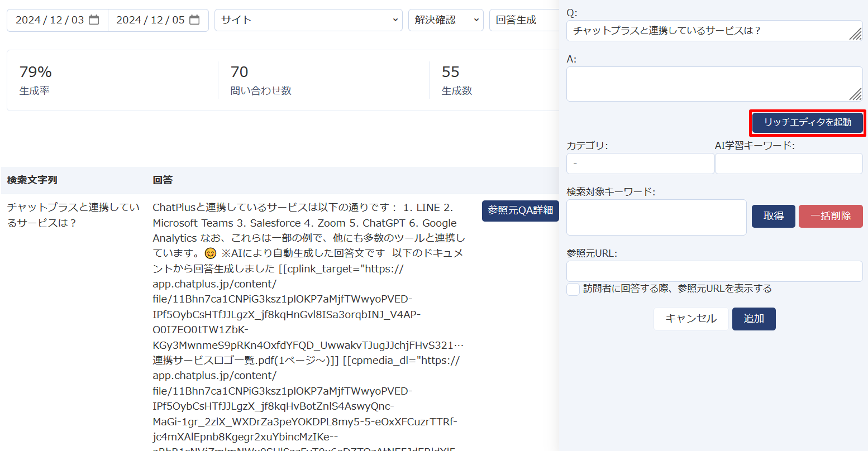Viewport: 868px width, 451px height.
Task: Open the 解決確認 dropdown
Action: click(x=446, y=20)
